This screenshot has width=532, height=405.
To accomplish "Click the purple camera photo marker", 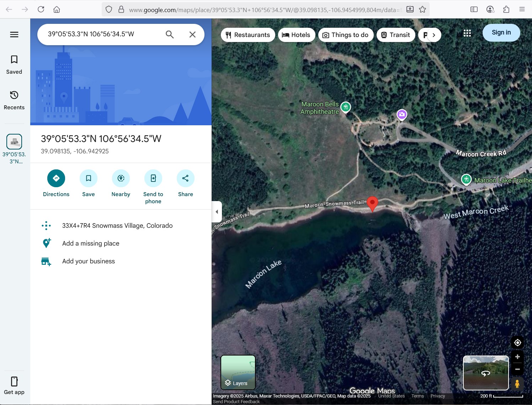I will 402,115.
